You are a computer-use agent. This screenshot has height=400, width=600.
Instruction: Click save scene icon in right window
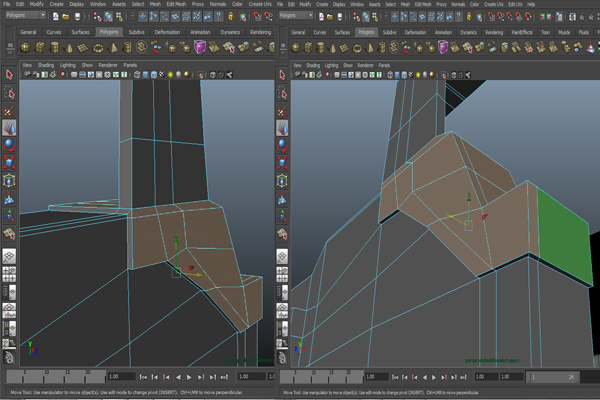click(340, 16)
